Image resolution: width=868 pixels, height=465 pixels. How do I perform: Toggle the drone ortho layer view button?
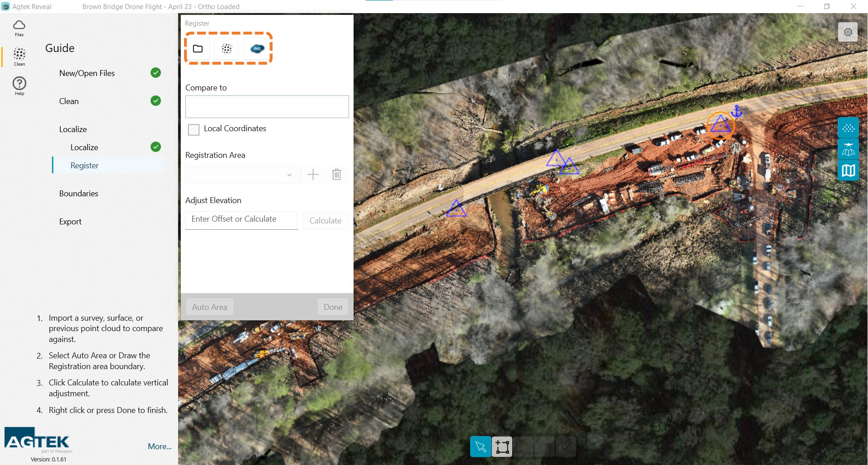(x=848, y=149)
